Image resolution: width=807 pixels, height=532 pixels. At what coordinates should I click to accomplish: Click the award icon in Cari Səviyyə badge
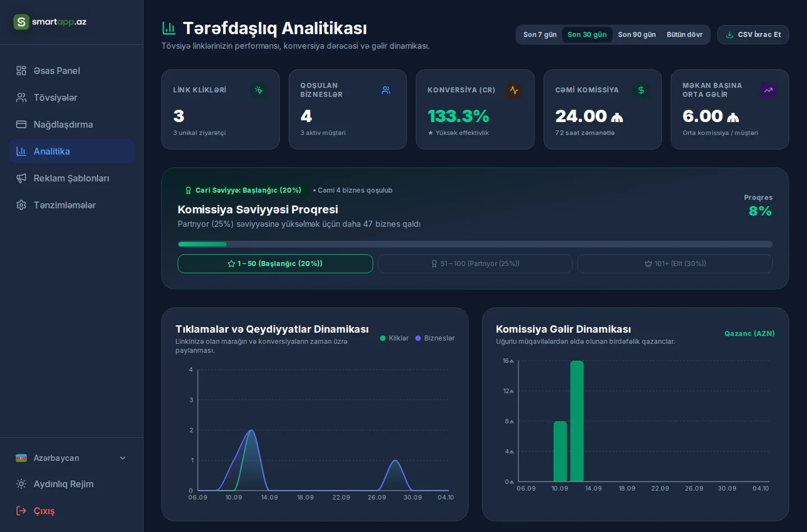click(188, 190)
